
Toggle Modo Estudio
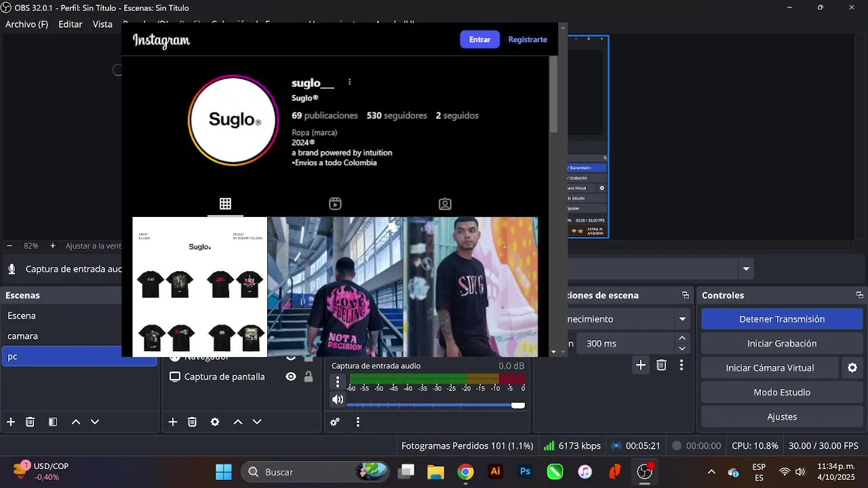[x=782, y=392]
